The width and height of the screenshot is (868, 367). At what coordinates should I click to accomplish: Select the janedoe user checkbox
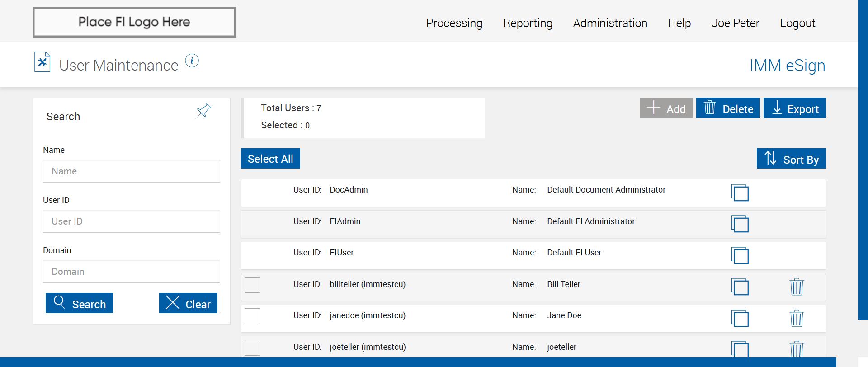point(252,316)
